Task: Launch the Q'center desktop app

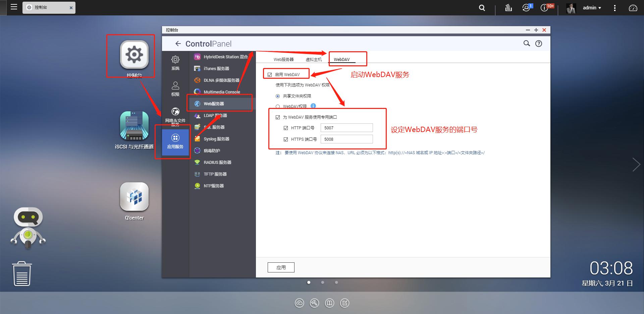Action: click(134, 198)
